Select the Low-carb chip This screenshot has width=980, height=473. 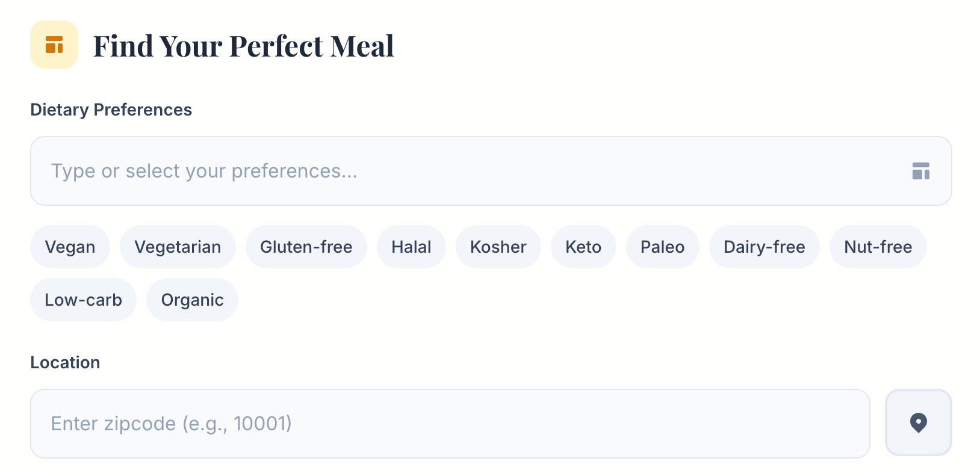click(83, 300)
